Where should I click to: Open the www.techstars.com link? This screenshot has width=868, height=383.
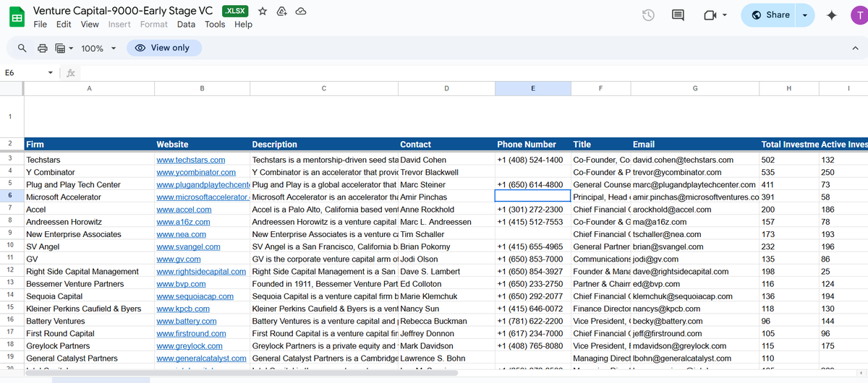click(191, 160)
